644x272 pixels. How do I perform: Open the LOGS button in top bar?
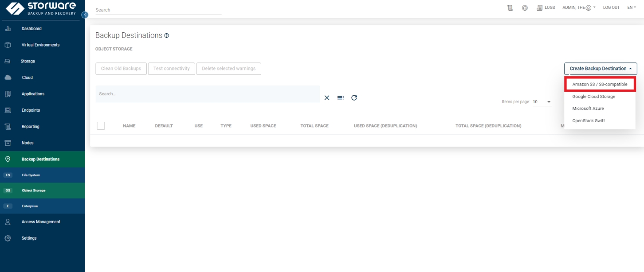coord(546,8)
